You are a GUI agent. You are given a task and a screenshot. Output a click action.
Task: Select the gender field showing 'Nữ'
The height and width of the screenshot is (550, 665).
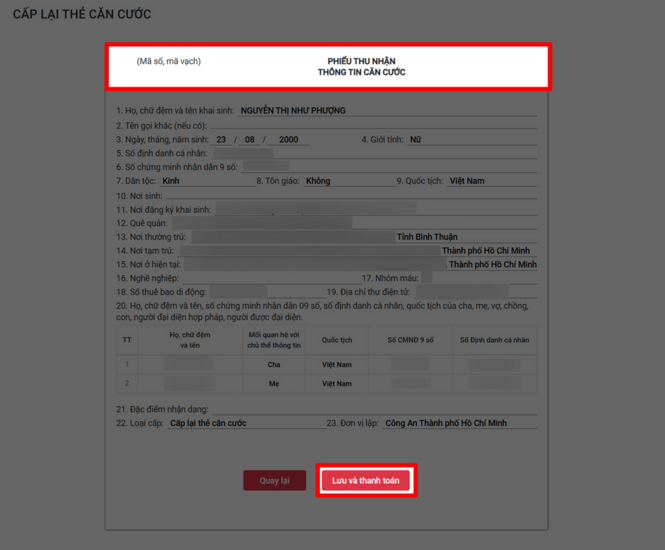[470, 140]
